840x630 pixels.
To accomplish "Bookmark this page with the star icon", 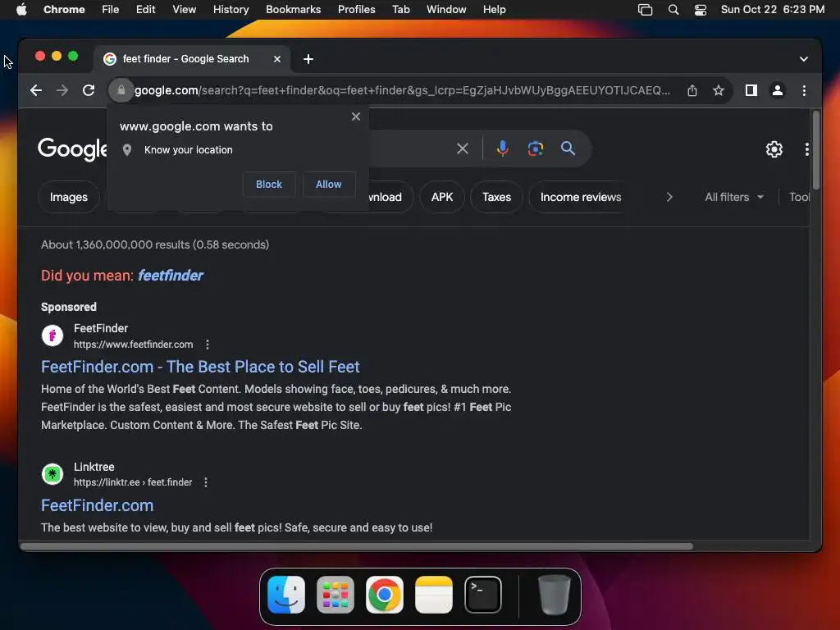I will click(719, 90).
